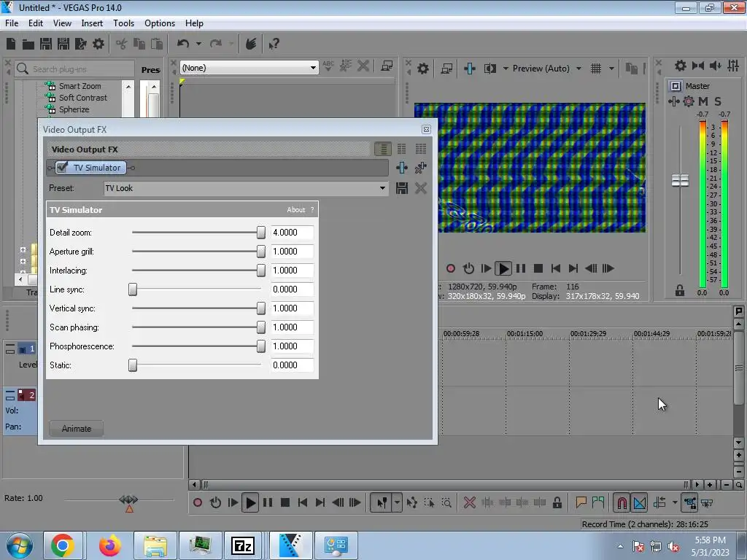Open Video Preview properties gear icon

click(x=423, y=69)
